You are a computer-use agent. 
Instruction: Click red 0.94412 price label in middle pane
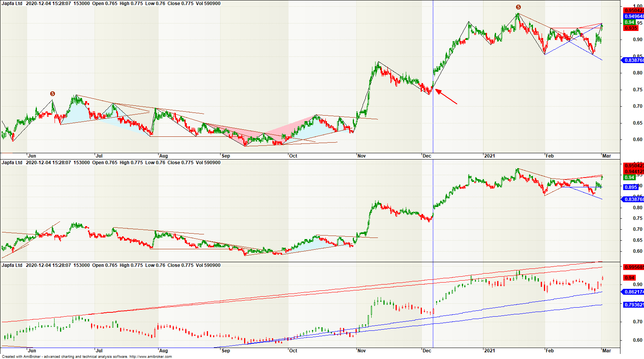coord(634,171)
